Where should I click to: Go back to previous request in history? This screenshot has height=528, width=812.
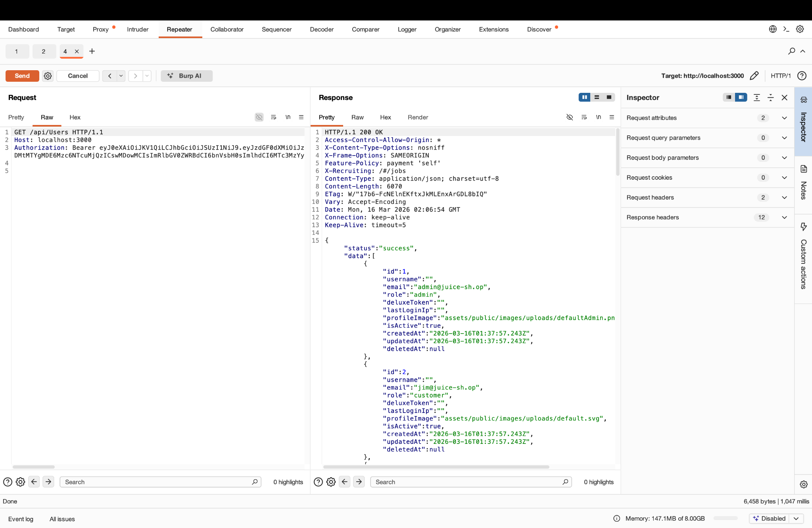[x=109, y=76]
